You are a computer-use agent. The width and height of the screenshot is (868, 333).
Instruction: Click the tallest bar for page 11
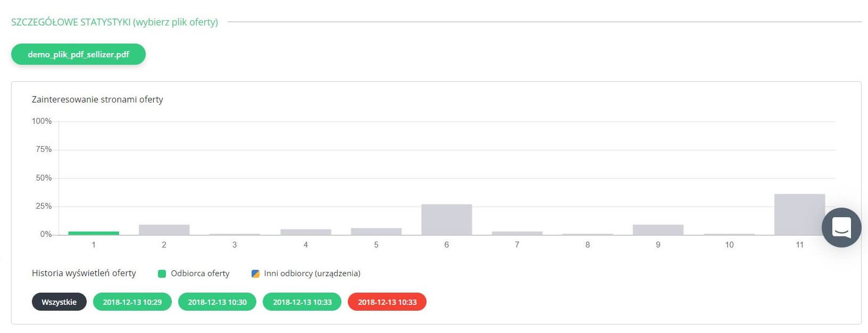tap(799, 214)
